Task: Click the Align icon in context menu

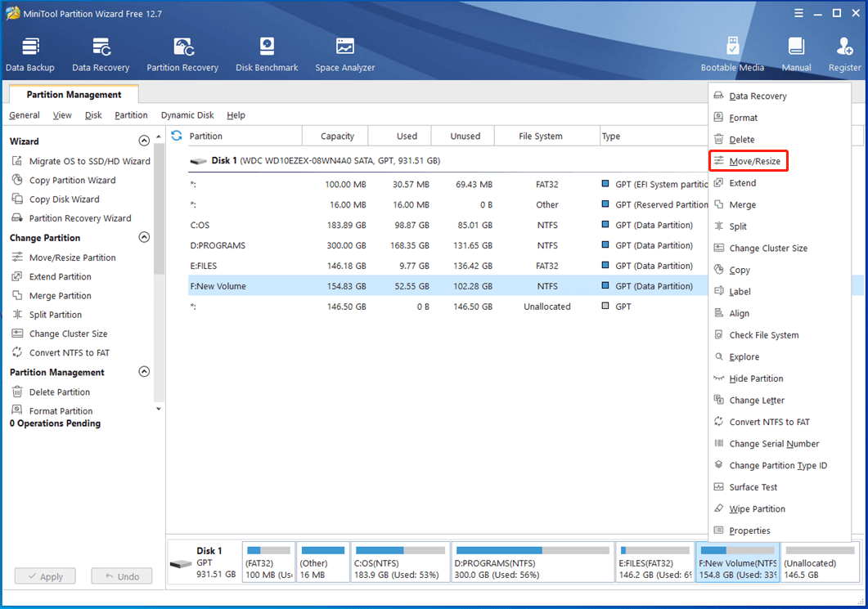Action: (x=718, y=312)
